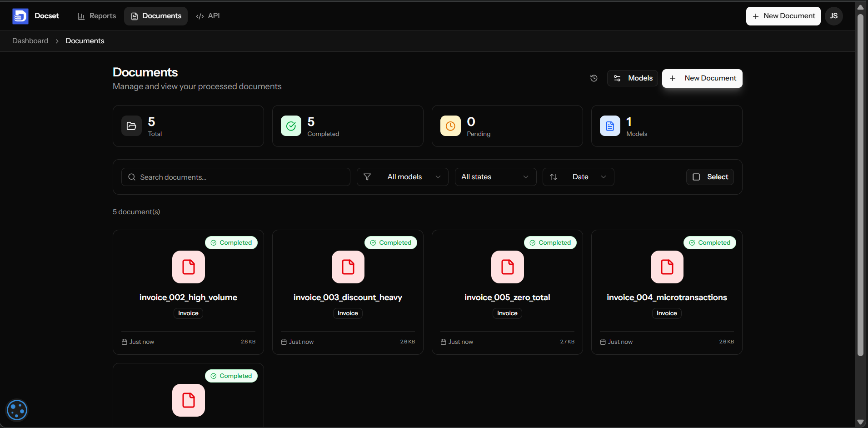Click the filter icon next to All models
This screenshot has height=428, width=868.
(x=368, y=177)
